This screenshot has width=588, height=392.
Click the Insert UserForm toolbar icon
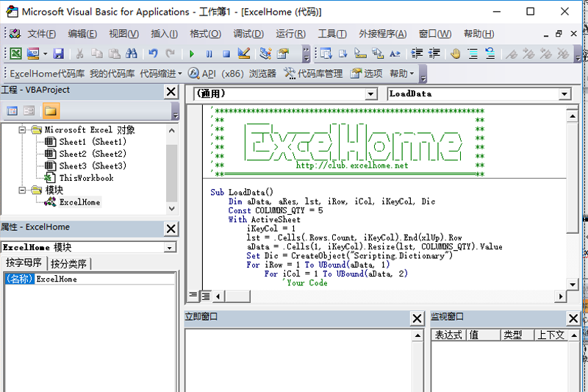tap(33, 54)
